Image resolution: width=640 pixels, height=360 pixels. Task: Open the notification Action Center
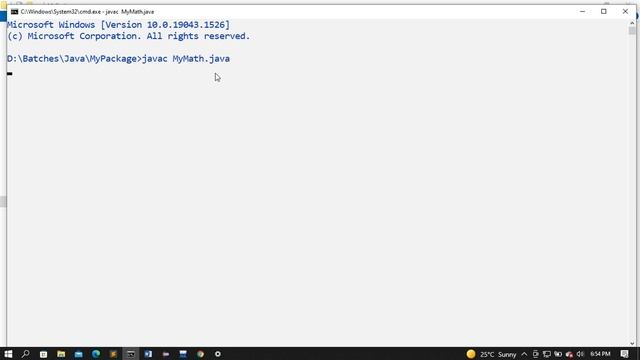pos(624,354)
